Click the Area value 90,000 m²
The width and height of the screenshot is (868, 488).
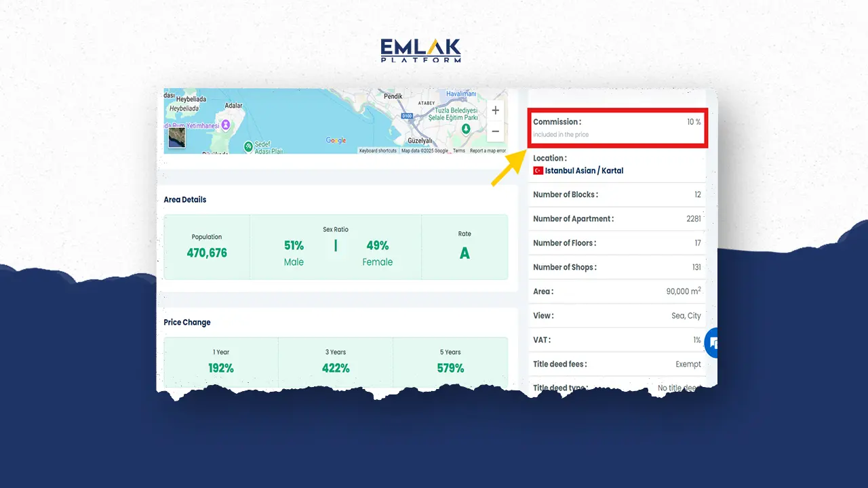click(x=684, y=291)
